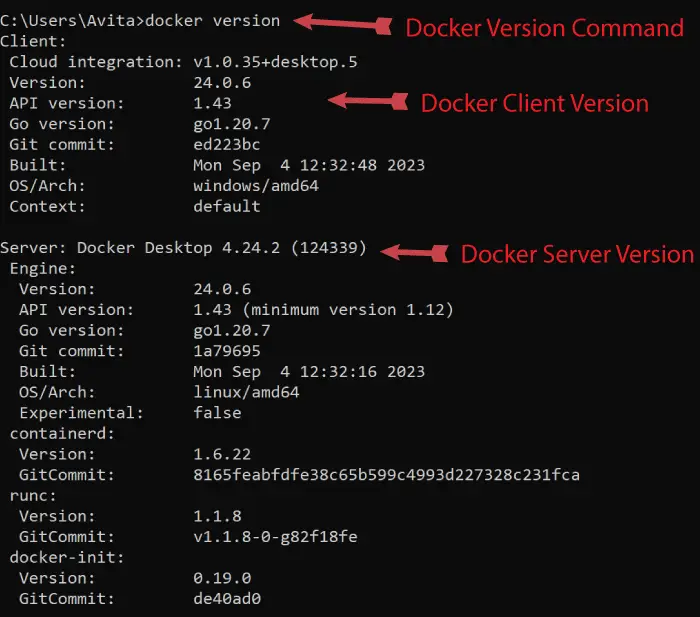Click the Cloud integration value v1.0.35+desktop.5

point(275,62)
